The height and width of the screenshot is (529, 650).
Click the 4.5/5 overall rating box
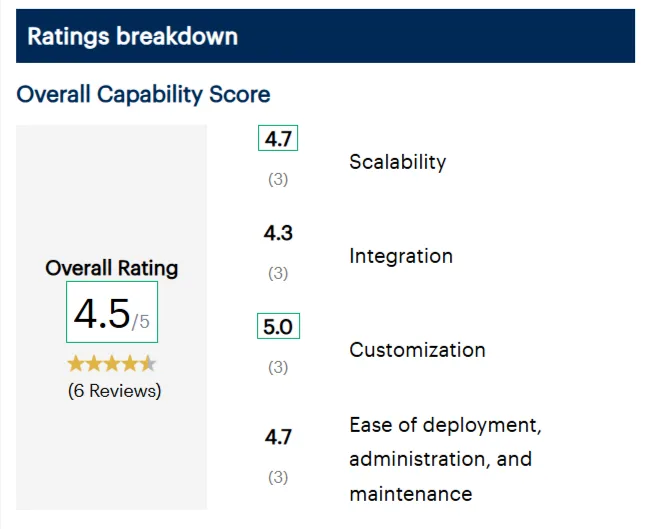tap(112, 312)
